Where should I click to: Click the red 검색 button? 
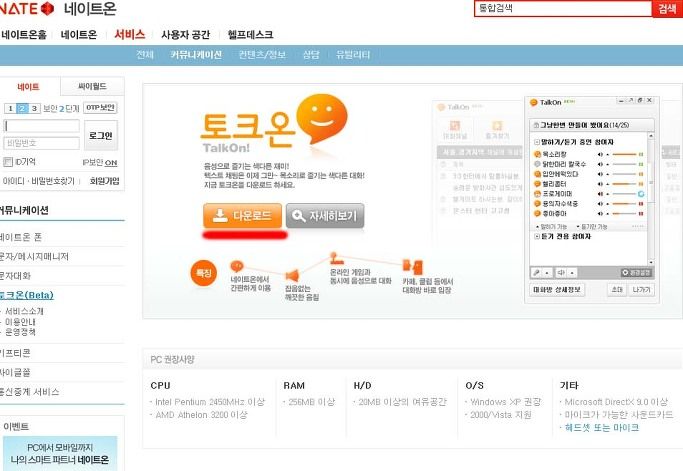tap(667, 9)
